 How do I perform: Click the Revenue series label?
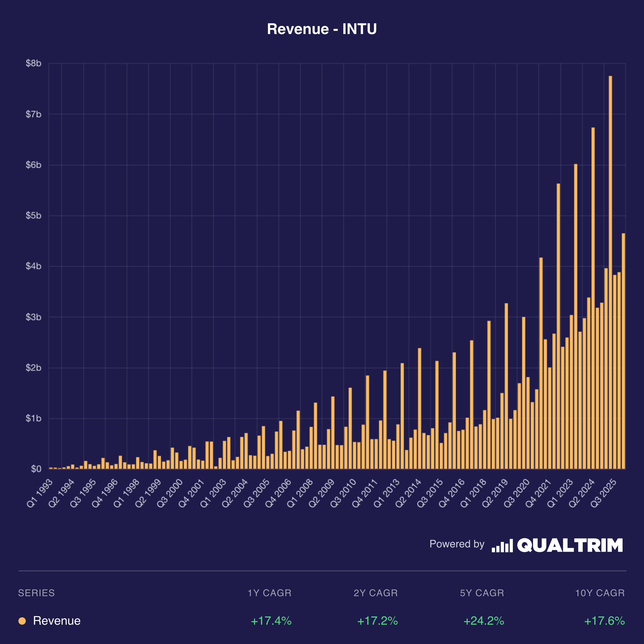(57, 621)
